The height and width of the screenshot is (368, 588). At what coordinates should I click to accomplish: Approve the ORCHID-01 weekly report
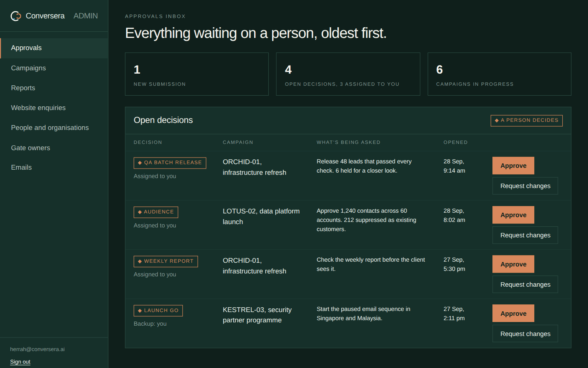(513, 264)
